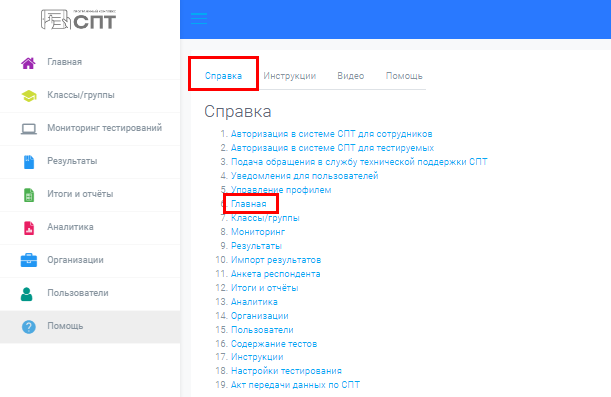Click the СПТ logo in the sidebar
Image resolution: width=611 pixels, height=397 pixels.
click(78, 19)
